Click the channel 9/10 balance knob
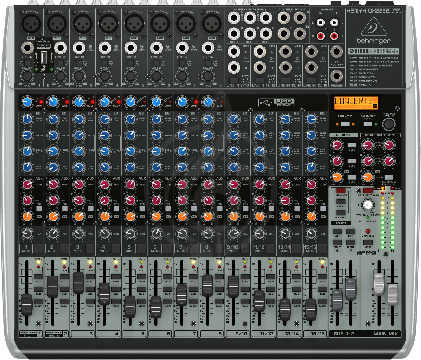This screenshot has height=360, width=421. click(234, 234)
